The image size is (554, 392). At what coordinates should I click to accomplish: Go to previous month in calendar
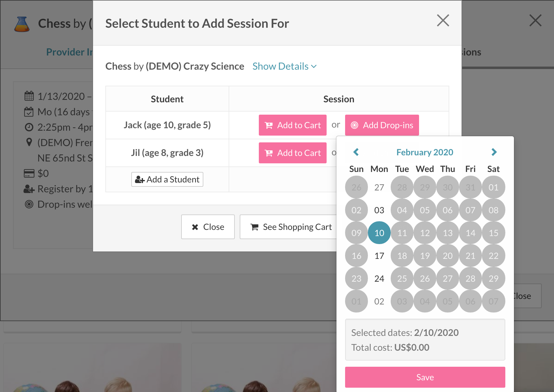coord(356,152)
